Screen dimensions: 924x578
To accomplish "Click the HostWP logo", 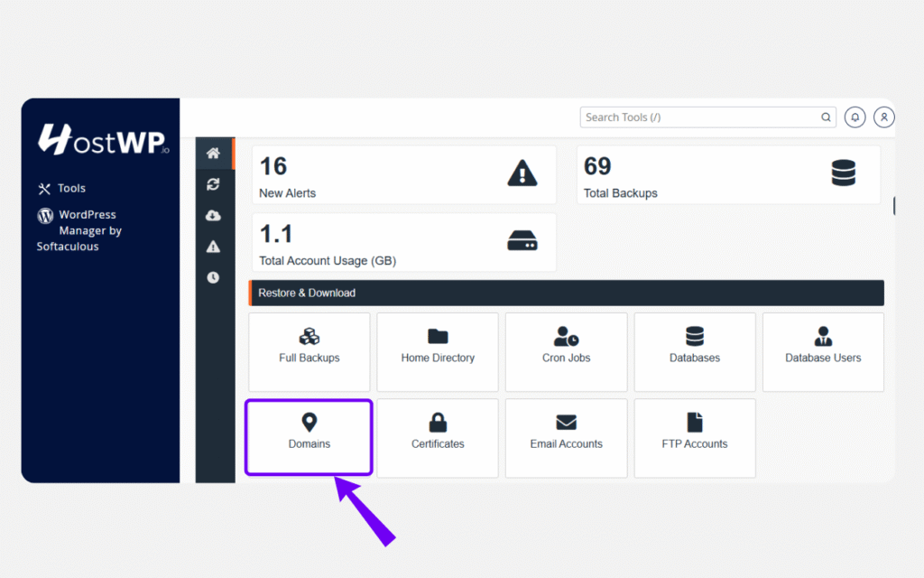I will [x=101, y=140].
